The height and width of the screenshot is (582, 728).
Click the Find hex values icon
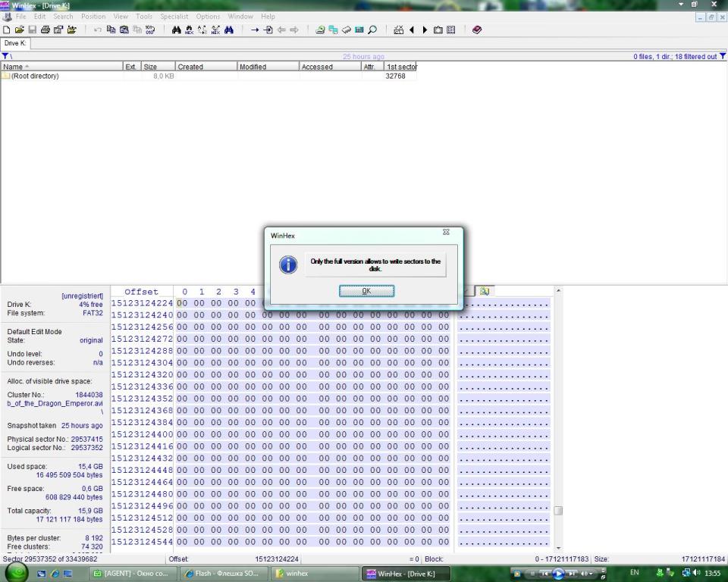tap(190, 30)
